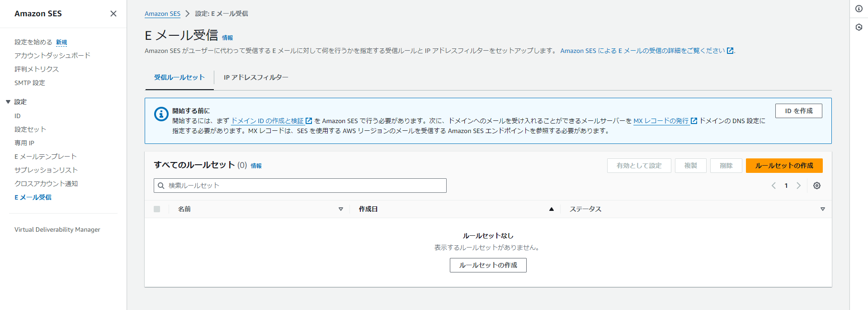Open 評判メトリクス in sidebar

click(x=37, y=69)
